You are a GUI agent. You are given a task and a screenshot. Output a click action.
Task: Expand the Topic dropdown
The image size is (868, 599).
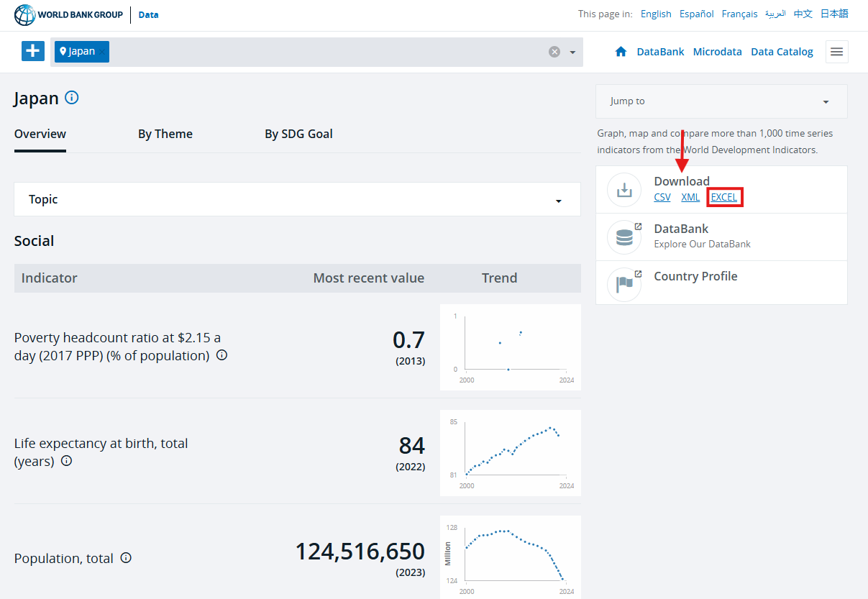[x=297, y=199]
